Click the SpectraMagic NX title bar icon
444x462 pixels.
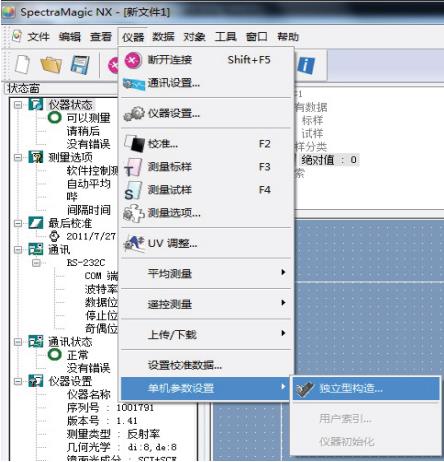[9, 12]
